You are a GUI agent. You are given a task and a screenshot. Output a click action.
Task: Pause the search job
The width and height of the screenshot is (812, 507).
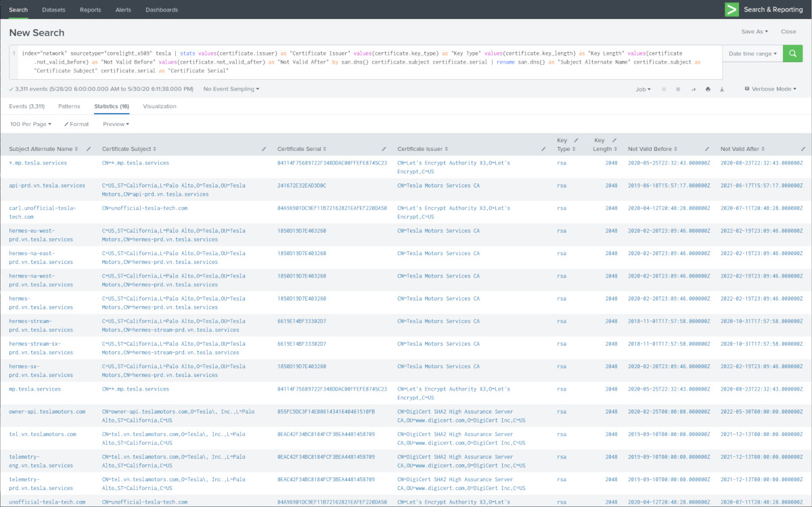(664, 89)
